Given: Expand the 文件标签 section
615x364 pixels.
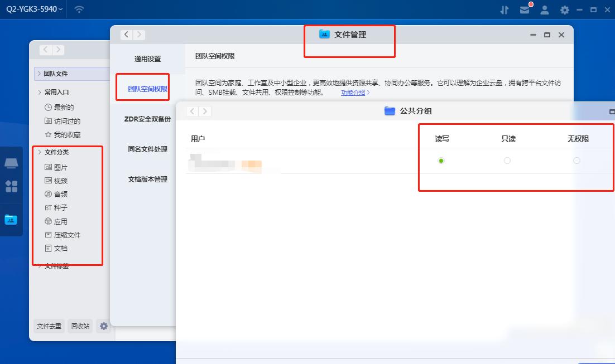Looking at the screenshot, I should tap(55, 266).
